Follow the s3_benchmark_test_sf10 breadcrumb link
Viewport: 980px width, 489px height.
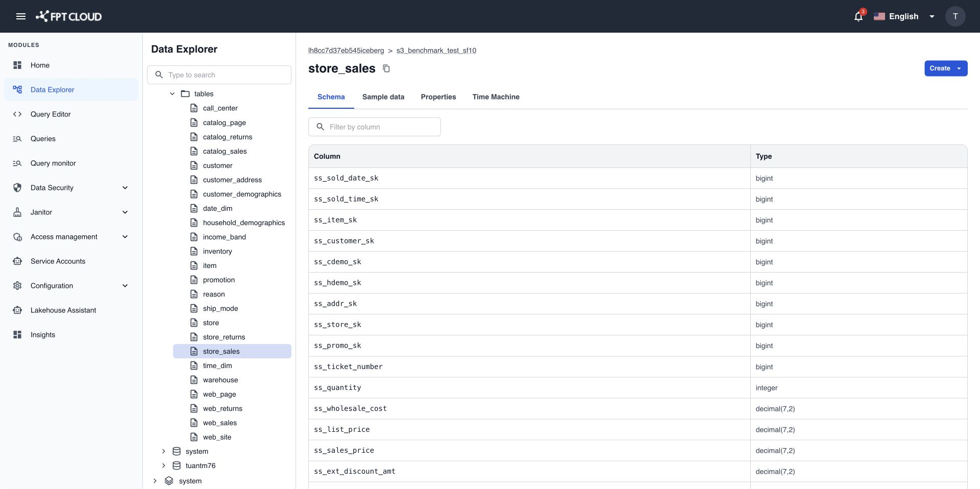tap(436, 51)
